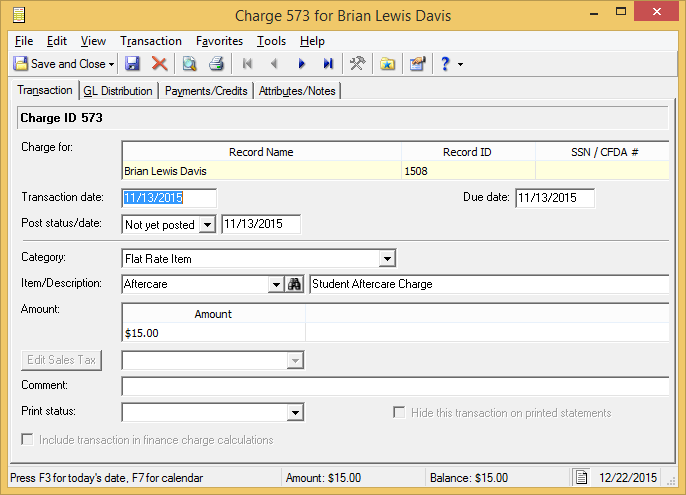The height and width of the screenshot is (495, 686).
Task: Open the Tools menu
Action: point(271,41)
